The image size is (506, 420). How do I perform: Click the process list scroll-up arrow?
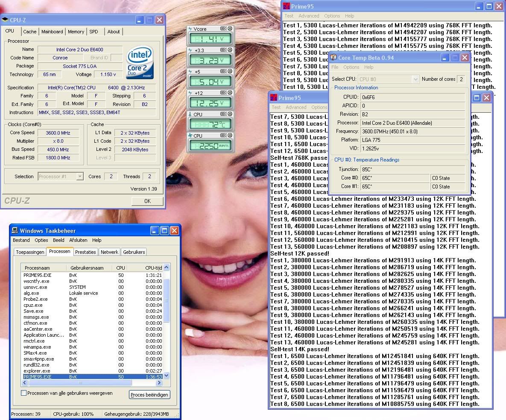pos(166,267)
